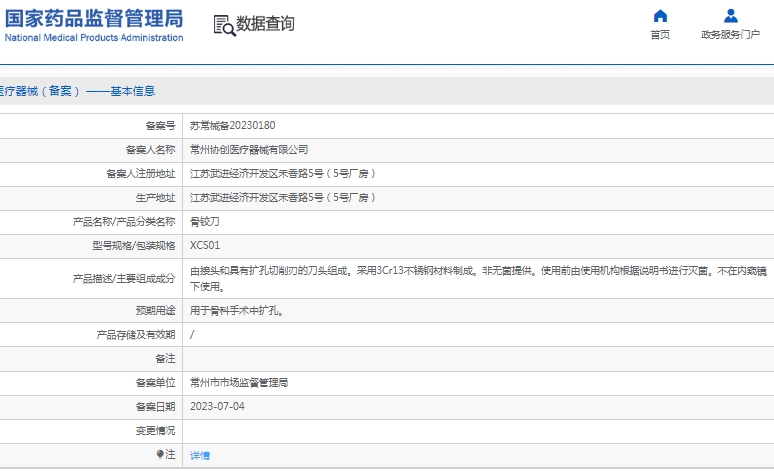Click the 预期用途 field label
Viewport: 774px width, 474px height.
[155, 311]
